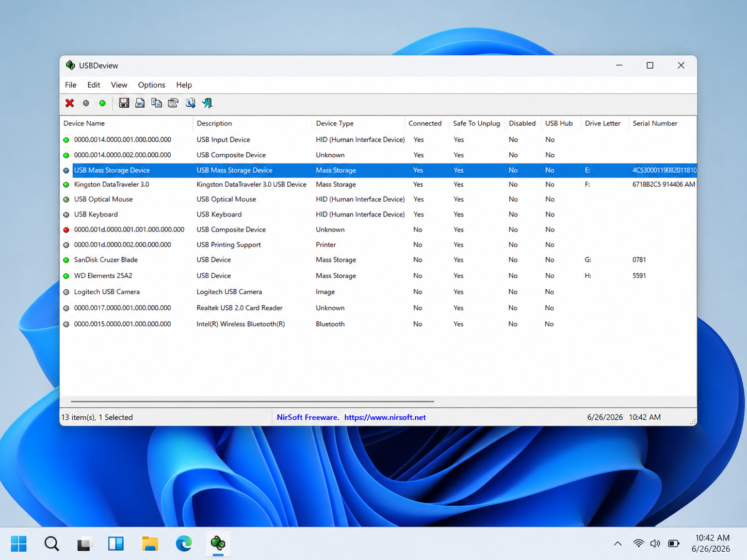747x560 pixels.
Task: Click the exit door toolbar icon
Action: pyautogui.click(x=207, y=103)
